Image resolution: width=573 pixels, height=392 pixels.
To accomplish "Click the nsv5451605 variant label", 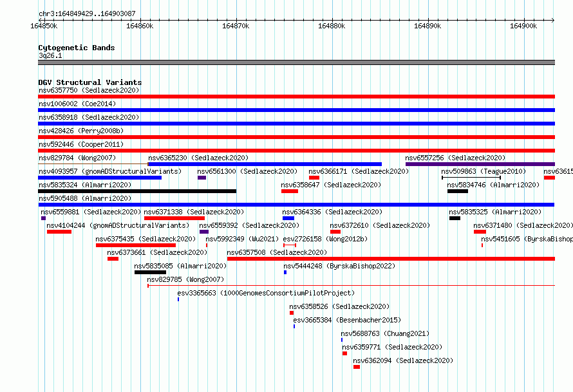I will point(527,239).
